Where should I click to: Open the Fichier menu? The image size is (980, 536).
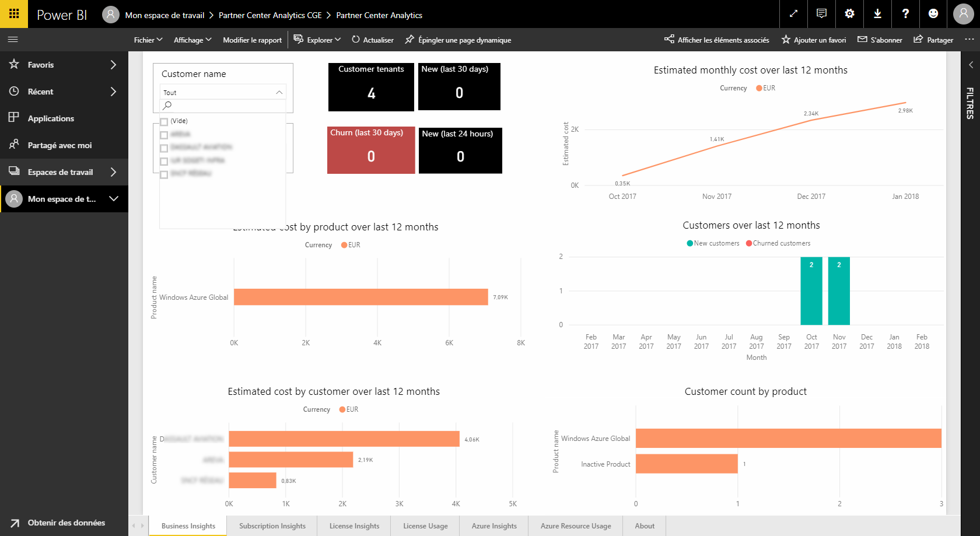pos(148,40)
